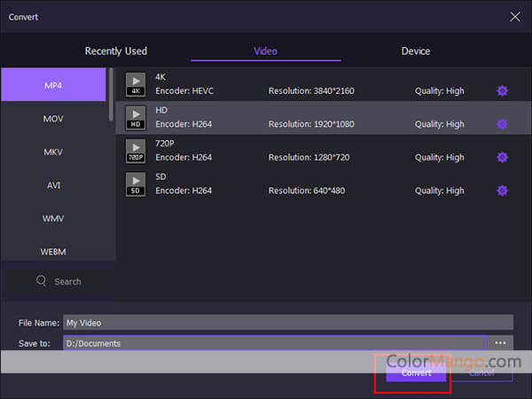Choose MKV from the format list
Image resolution: width=532 pixels, height=399 pixels.
point(53,153)
